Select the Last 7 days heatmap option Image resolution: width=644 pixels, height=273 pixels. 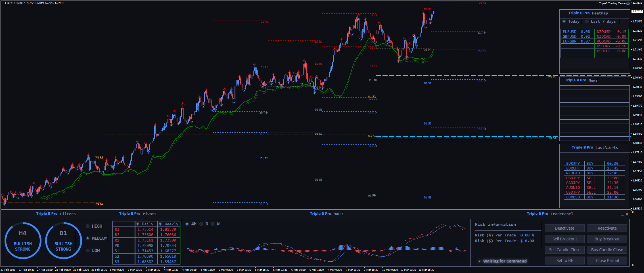tap(587, 22)
